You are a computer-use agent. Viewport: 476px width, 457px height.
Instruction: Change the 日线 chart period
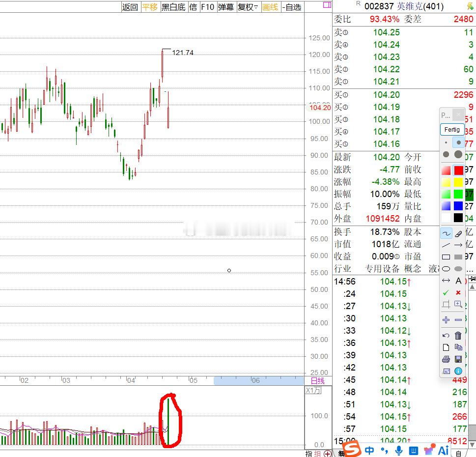[318, 381]
